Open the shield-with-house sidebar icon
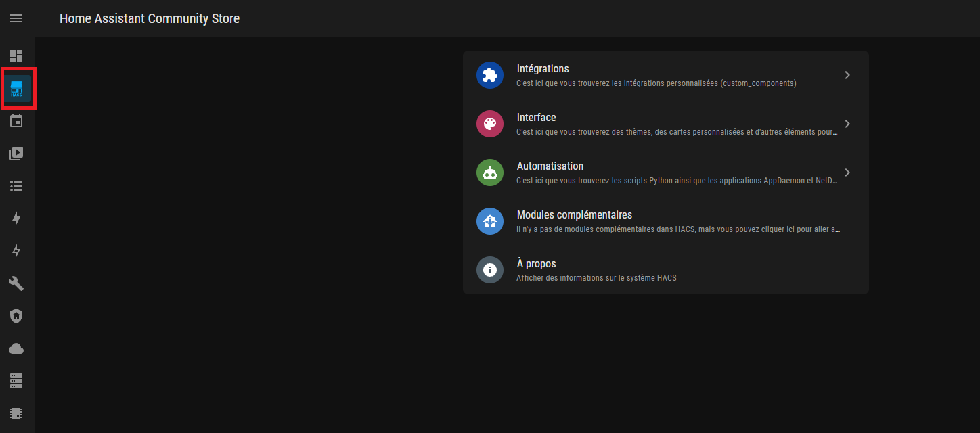Screen dimensions: 980x433 coord(16,316)
